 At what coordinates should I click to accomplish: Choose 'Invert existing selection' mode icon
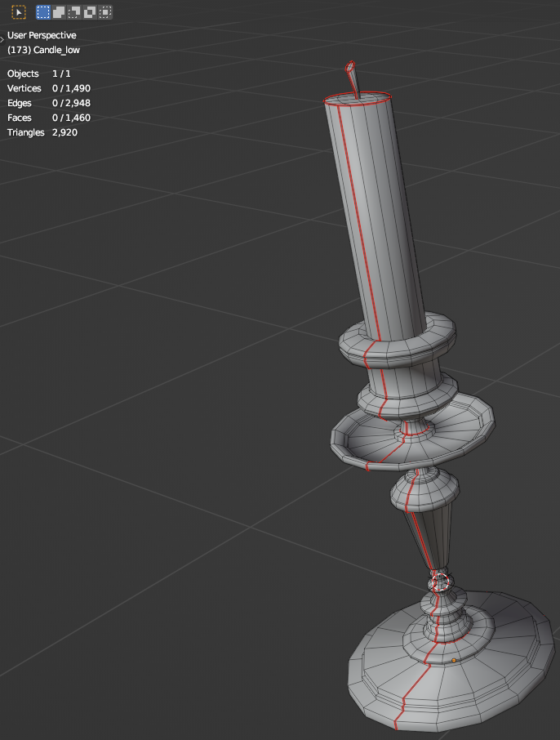coord(90,12)
